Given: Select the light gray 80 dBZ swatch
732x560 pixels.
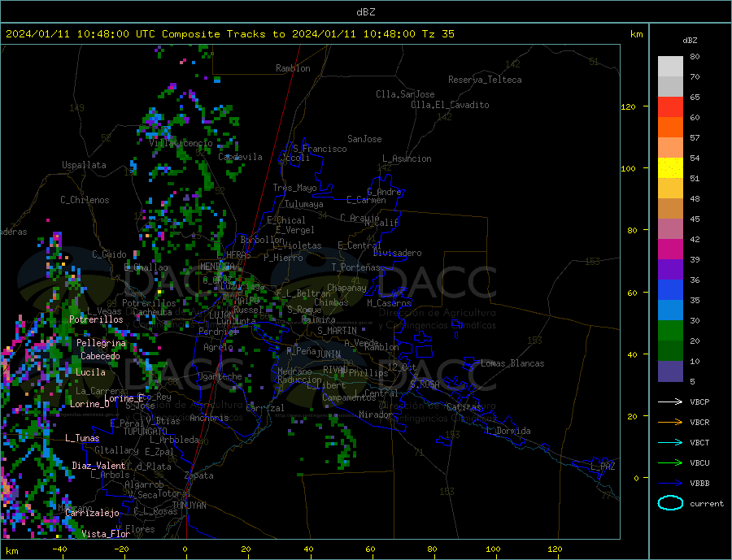Looking at the screenshot, I should (670, 67).
